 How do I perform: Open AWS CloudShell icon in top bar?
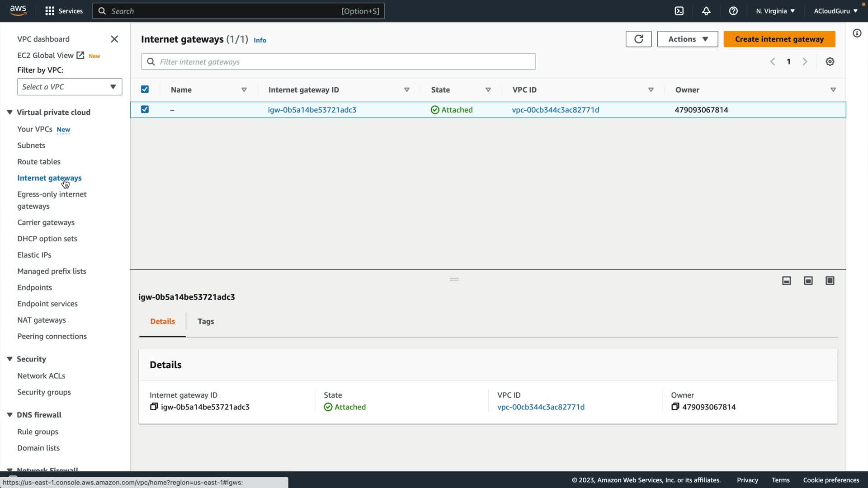pyautogui.click(x=679, y=11)
